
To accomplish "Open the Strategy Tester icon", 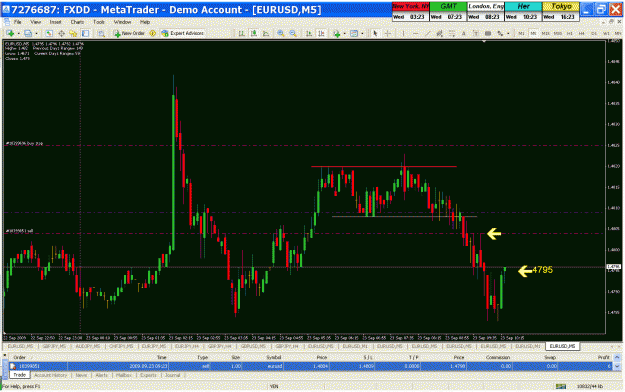I will pos(101,33).
